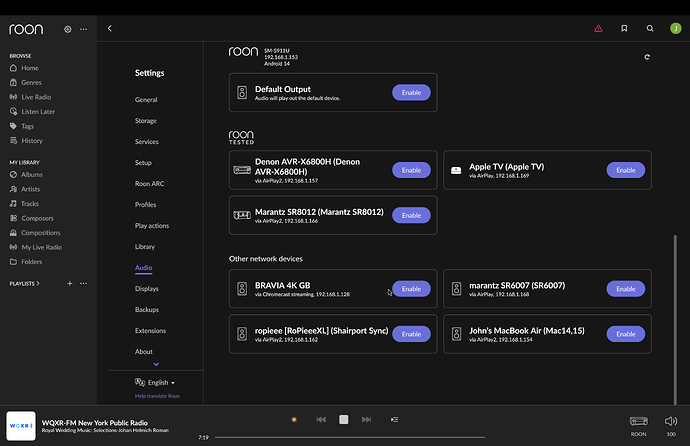690x446 pixels.
Task: Open the Playlists three-dot options
Action: (83, 283)
